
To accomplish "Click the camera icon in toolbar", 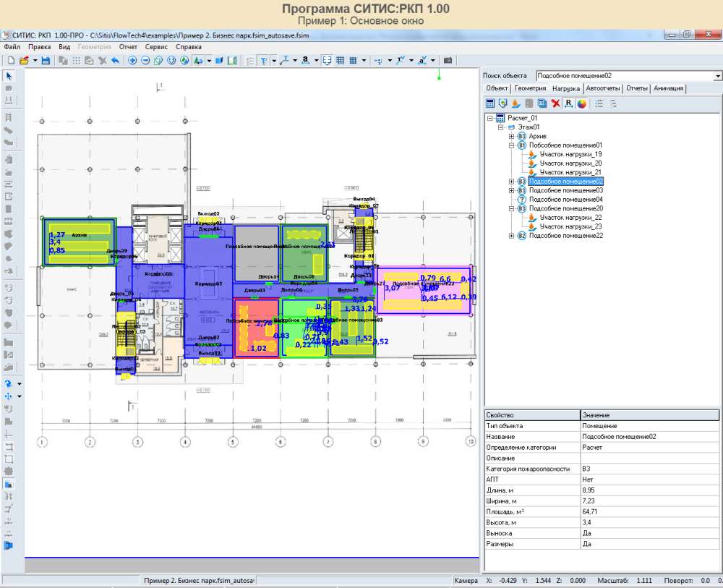I will 448,61.
